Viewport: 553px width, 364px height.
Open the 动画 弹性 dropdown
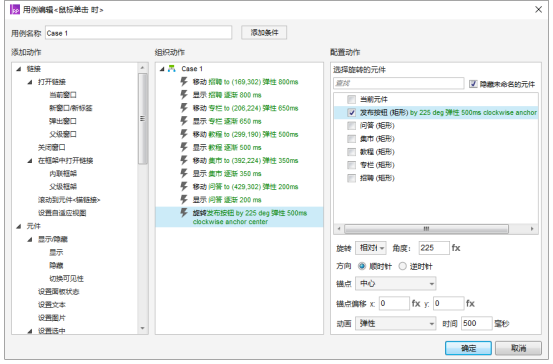(396, 323)
